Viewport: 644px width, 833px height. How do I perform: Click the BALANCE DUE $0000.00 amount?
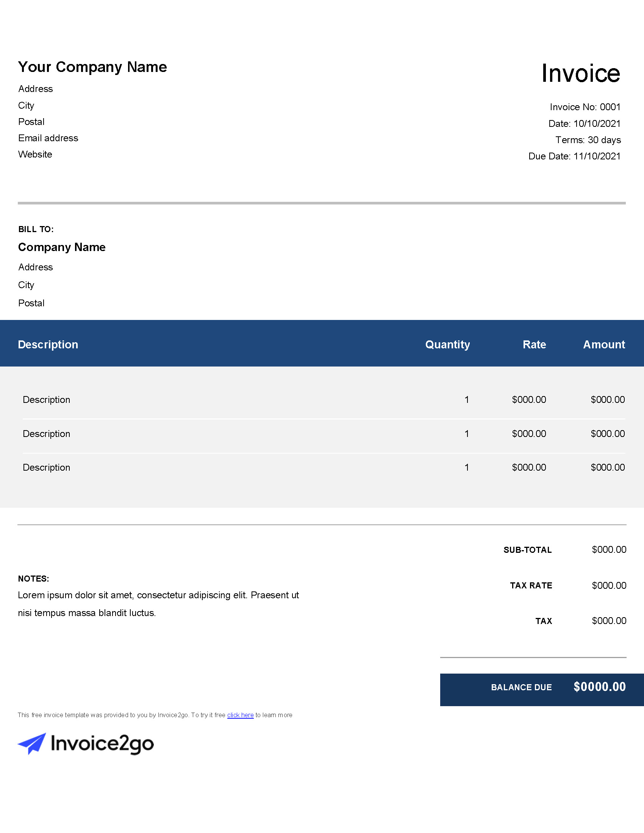[x=599, y=687]
